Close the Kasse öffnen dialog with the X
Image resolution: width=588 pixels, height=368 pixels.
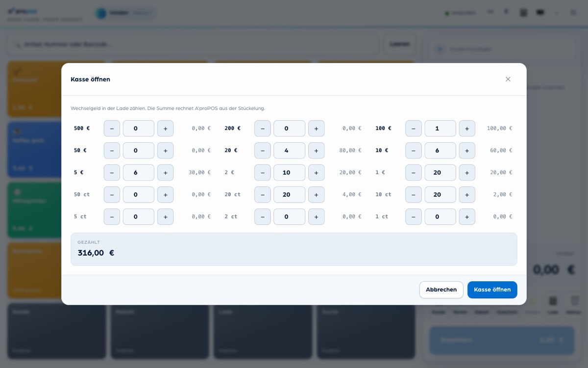[508, 79]
